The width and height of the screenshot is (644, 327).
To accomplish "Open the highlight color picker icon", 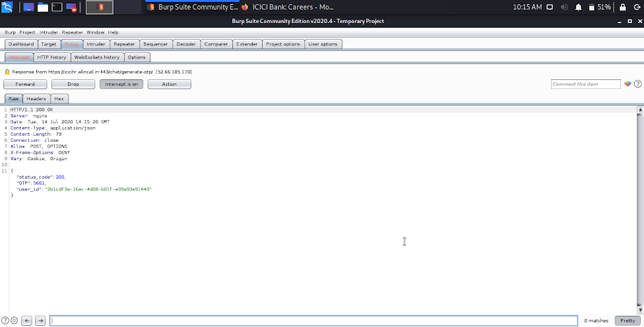I will 628,84.
